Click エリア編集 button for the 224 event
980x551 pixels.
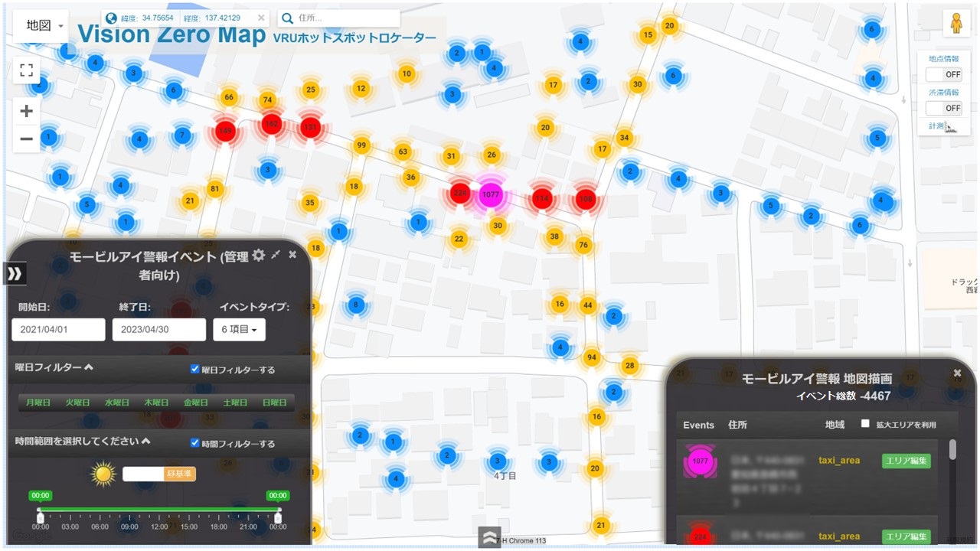[x=906, y=536]
